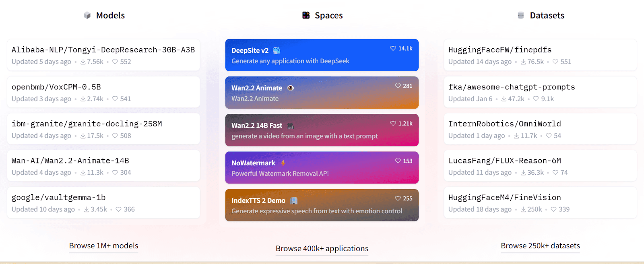Open the Models section heading
Viewport: 644px width, 264px height.
(x=110, y=15)
